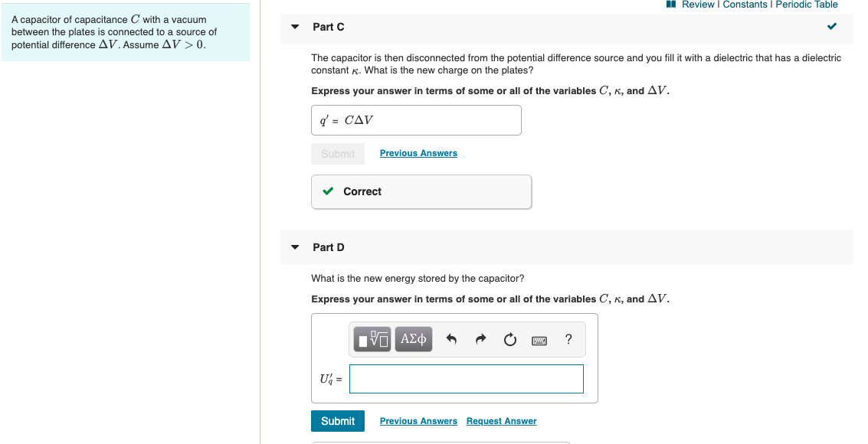Open the math templates button
The image size is (868, 444).
pyautogui.click(x=372, y=339)
